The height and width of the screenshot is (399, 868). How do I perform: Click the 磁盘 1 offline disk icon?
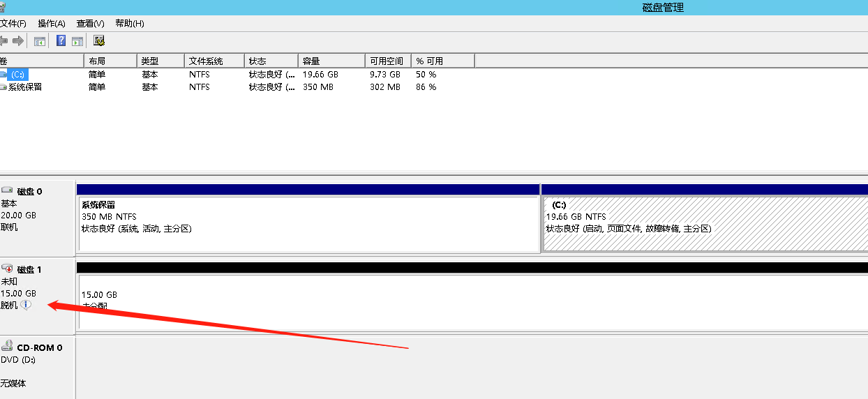click(8, 269)
